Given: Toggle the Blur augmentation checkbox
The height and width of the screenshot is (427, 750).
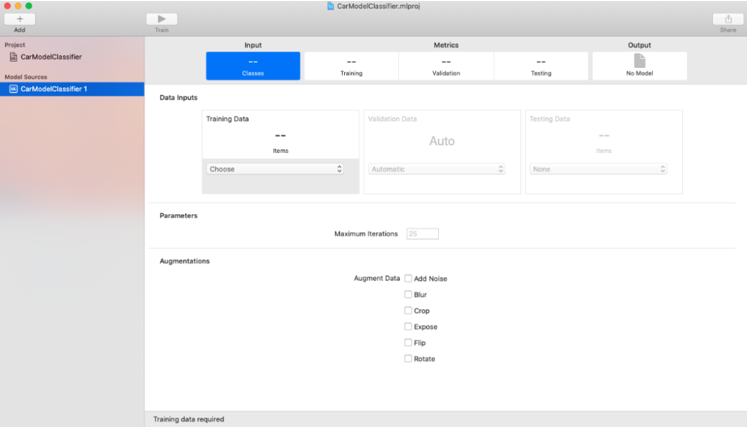Looking at the screenshot, I should click(408, 294).
